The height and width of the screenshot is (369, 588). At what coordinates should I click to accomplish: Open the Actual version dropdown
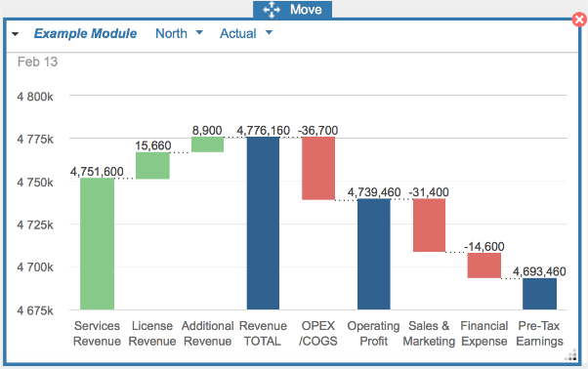[x=246, y=33]
